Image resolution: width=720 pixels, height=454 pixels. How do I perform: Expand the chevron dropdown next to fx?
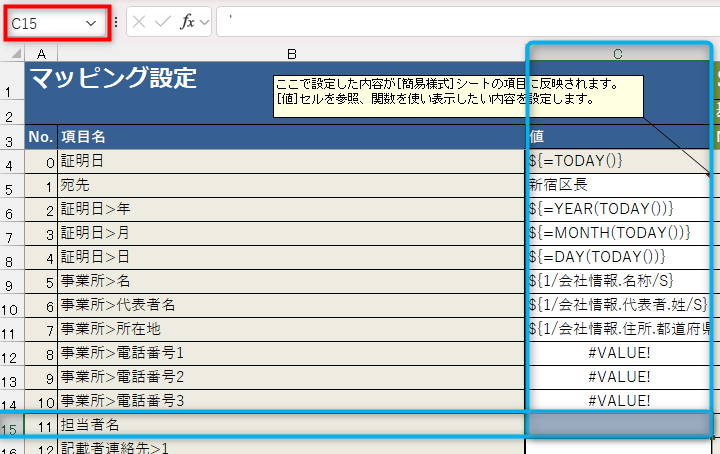205,22
